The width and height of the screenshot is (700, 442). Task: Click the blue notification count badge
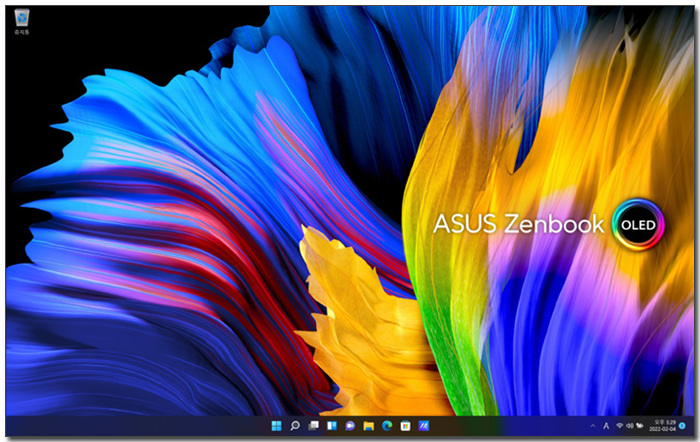click(682, 426)
